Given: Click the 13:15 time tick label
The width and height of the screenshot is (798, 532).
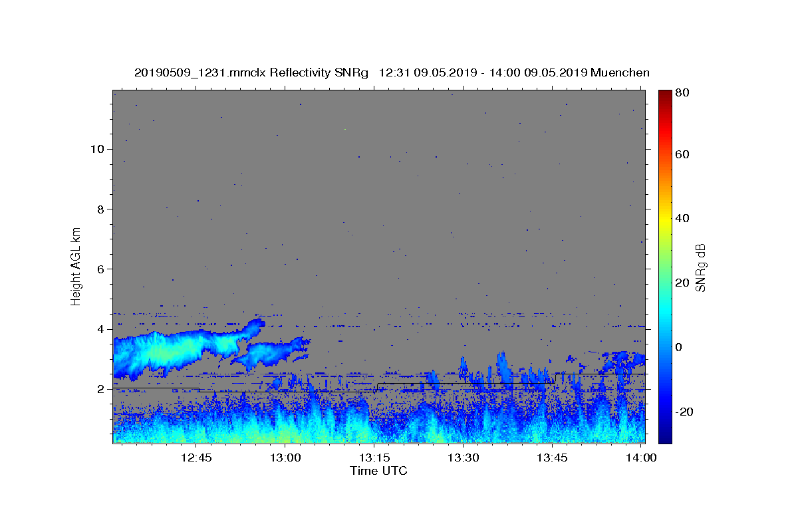Looking at the screenshot, I should point(374,458).
